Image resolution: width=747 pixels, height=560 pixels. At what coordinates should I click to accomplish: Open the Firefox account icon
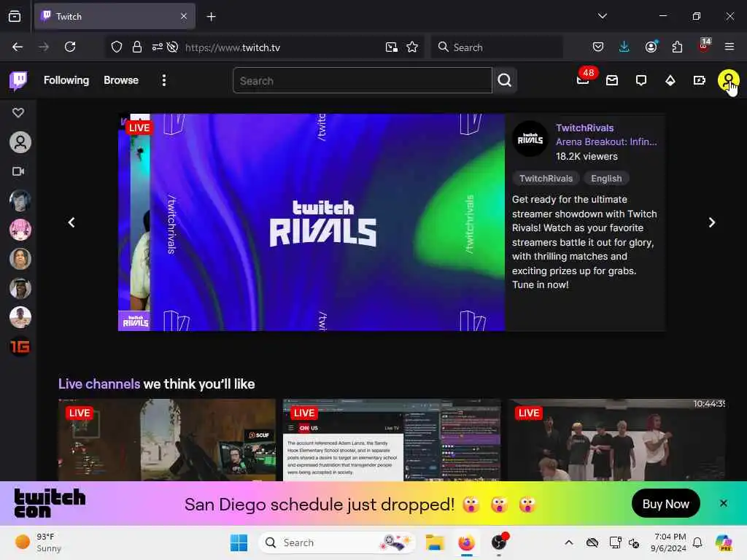point(651,47)
